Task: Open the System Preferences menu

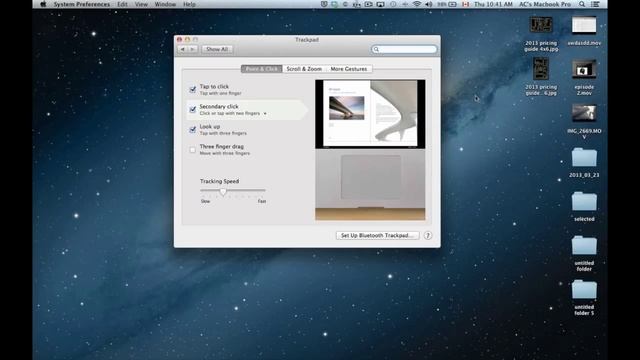Action: pyautogui.click(x=82, y=4)
